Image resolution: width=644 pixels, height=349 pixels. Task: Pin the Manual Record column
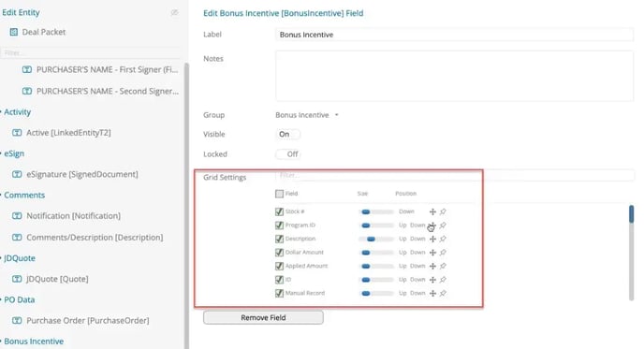point(443,293)
